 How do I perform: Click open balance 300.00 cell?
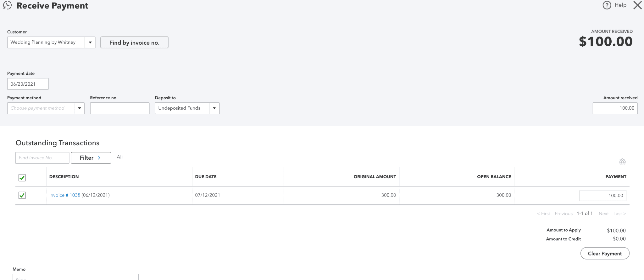coord(503,195)
